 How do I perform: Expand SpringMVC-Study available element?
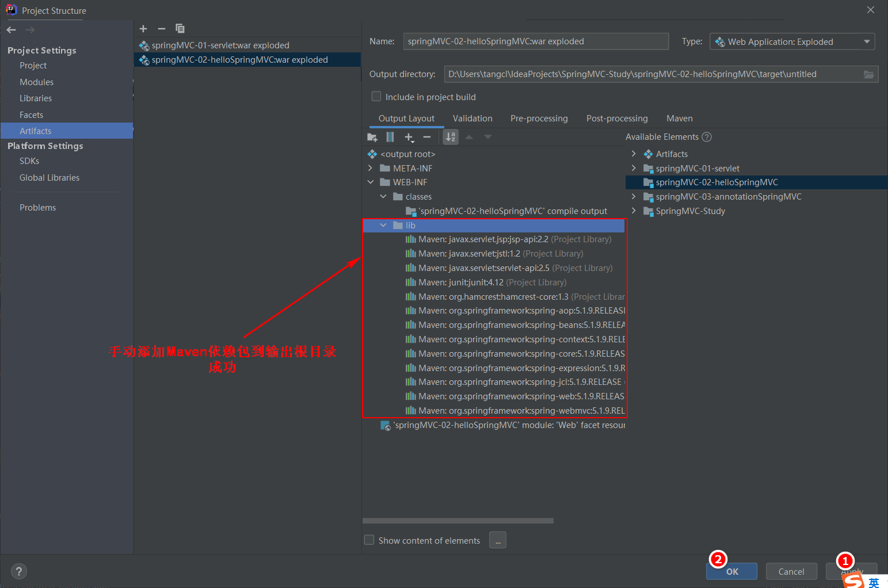[634, 211]
